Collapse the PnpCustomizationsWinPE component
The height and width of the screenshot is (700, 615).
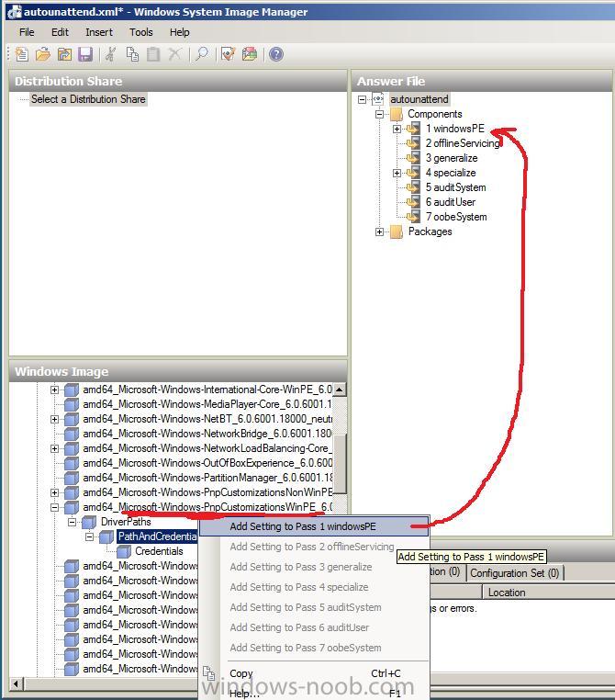(54, 508)
